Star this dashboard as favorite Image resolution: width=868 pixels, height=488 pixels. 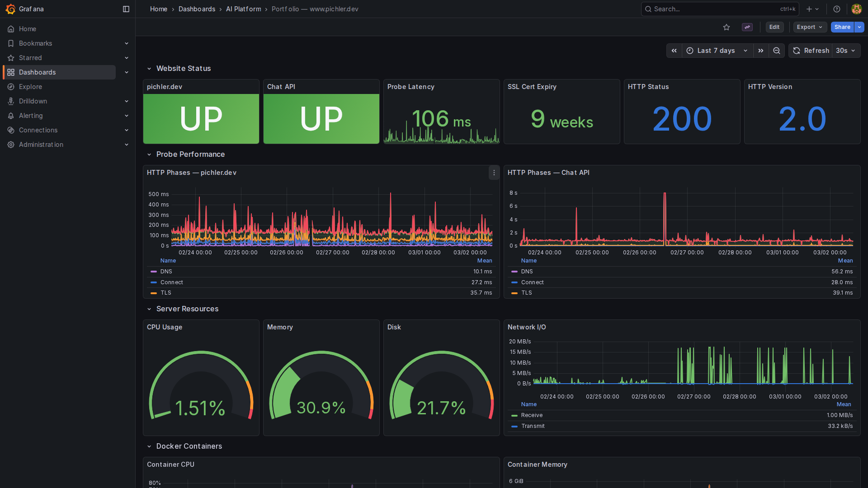coord(726,27)
